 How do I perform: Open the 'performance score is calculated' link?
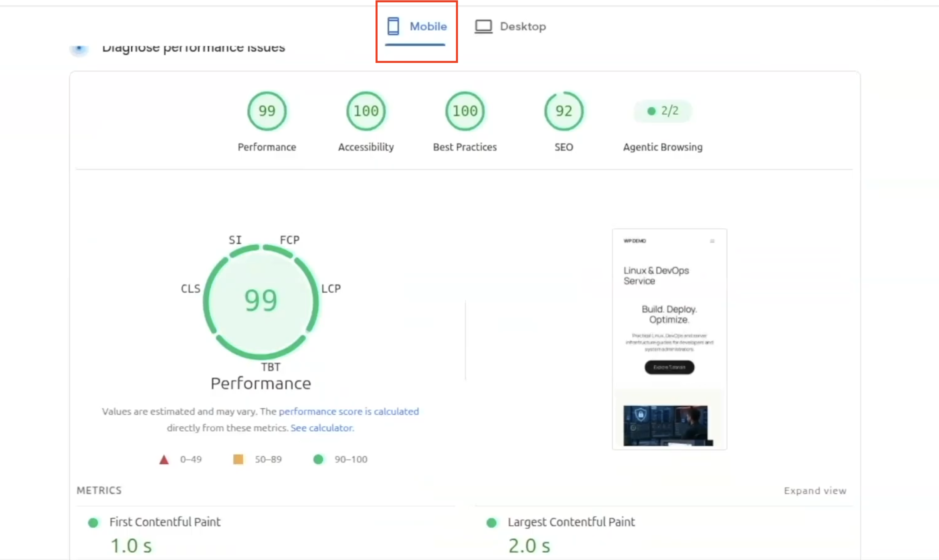[349, 411]
